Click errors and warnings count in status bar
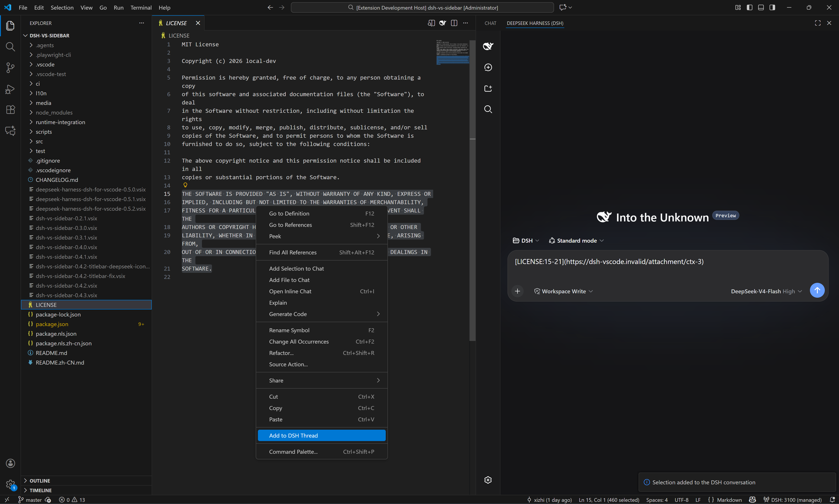This screenshot has width=839, height=504. (72, 500)
